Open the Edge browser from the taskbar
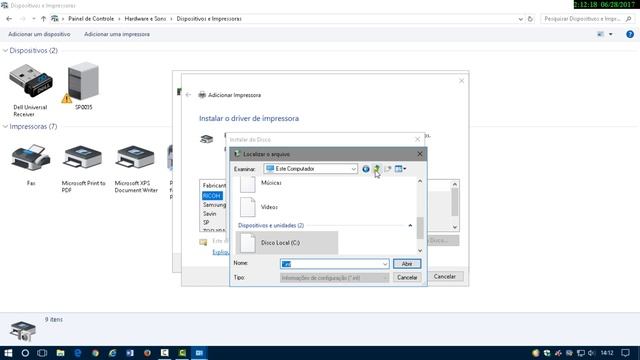The height and width of the screenshot is (360, 640). tap(78, 353)
